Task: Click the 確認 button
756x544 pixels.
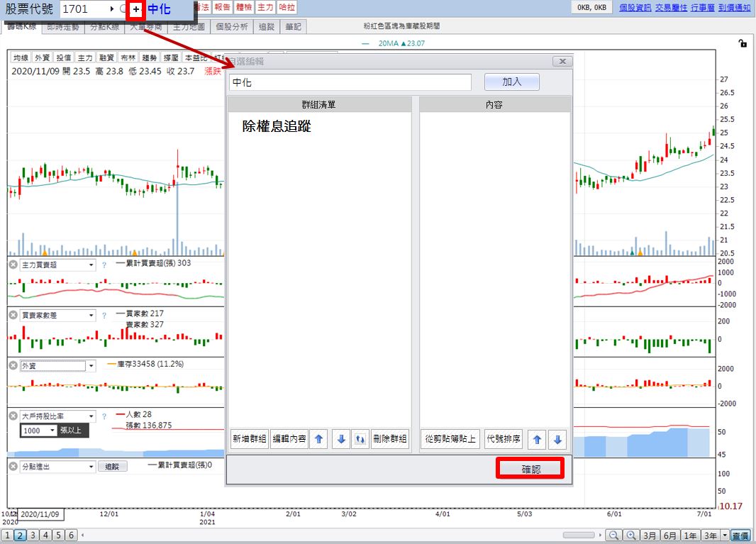Action: tap(530, 469)
